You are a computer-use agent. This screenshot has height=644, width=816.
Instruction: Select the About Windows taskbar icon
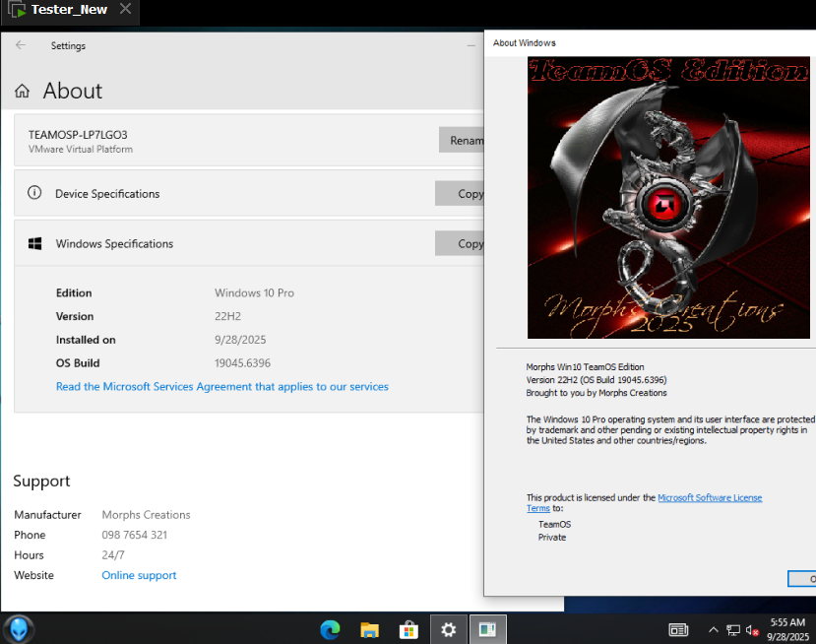click(x=487, y=629)
